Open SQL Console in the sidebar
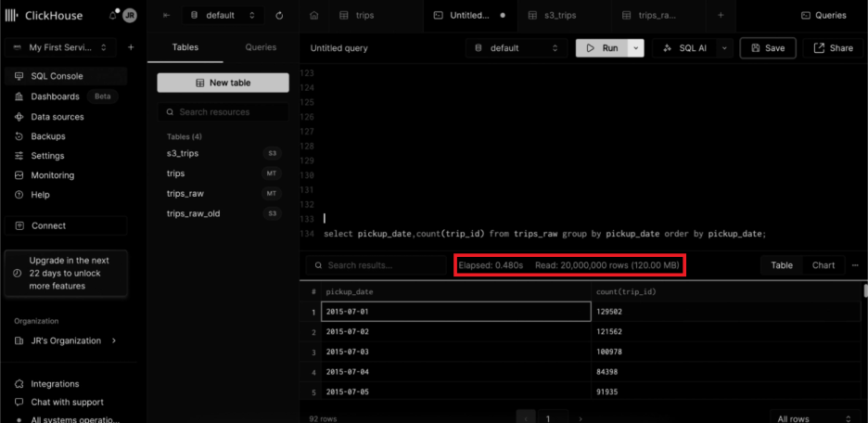Screen dimensions: 868x423 (66, 76)
